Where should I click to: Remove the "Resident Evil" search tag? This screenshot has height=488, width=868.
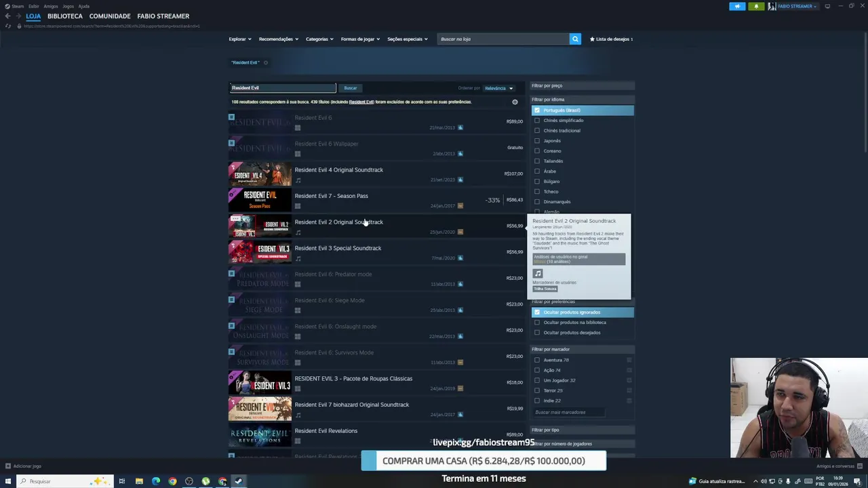[265, 62]
